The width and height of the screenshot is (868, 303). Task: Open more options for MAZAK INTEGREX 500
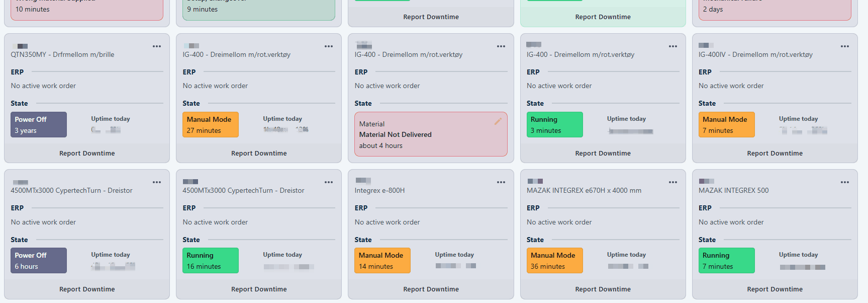tap(844, 182)
